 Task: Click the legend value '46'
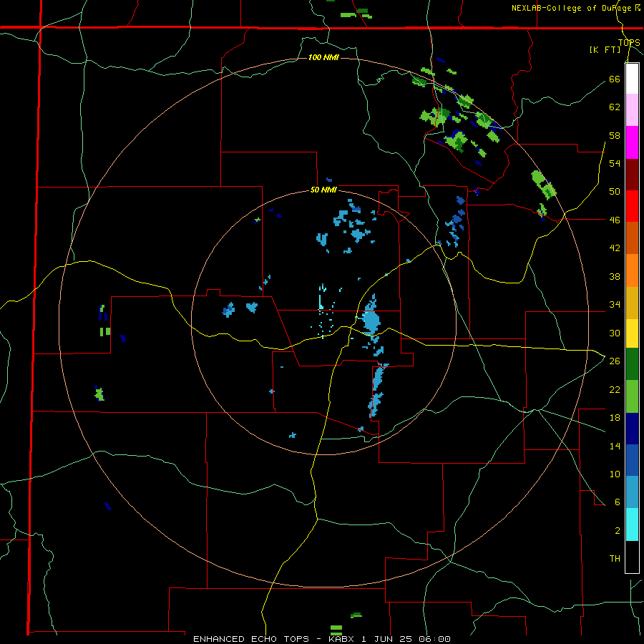(615, 220)
